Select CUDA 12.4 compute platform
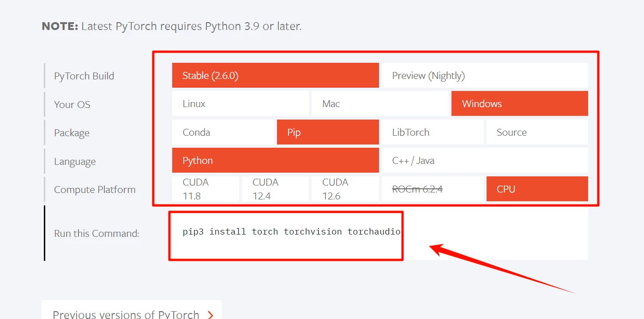The height and width of the screenshot is (319, 644). (275, 189)
